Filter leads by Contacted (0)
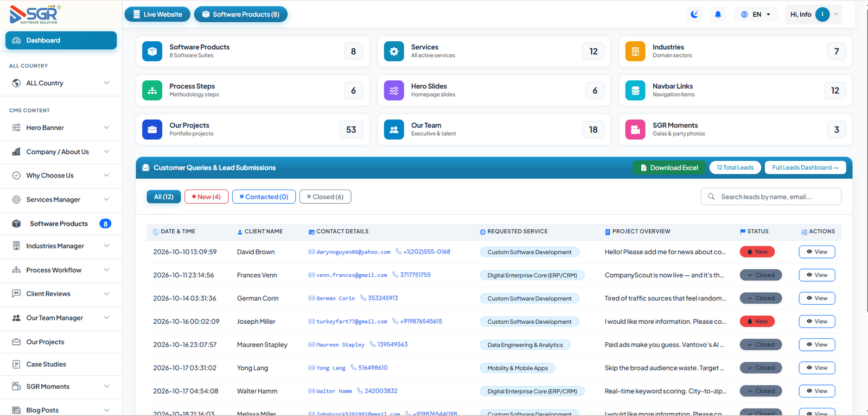 point(264,197)
